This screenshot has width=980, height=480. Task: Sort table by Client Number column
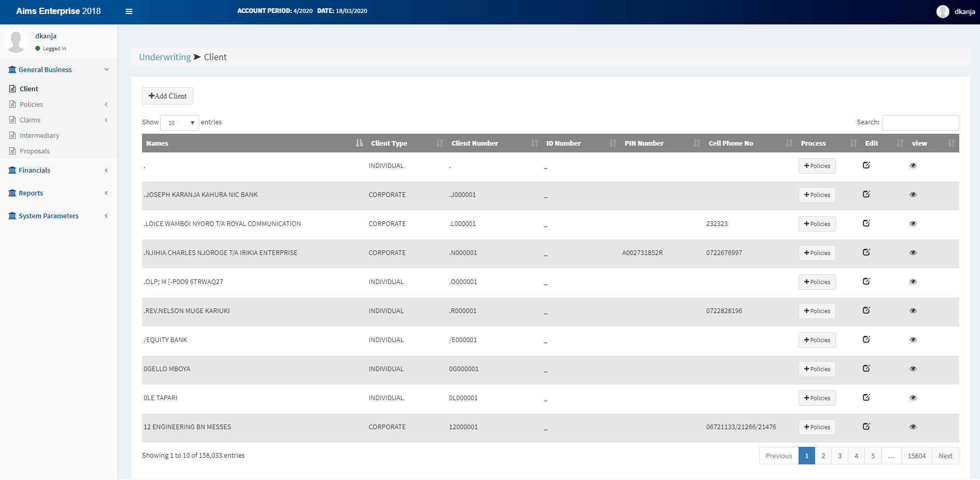tap(534, 143)
